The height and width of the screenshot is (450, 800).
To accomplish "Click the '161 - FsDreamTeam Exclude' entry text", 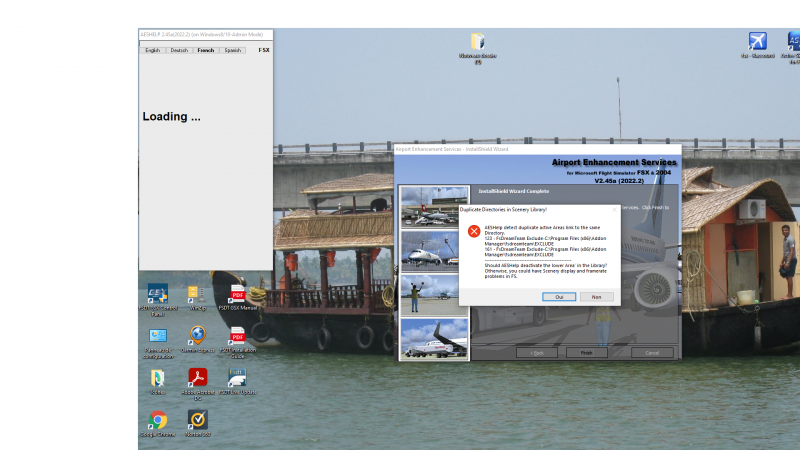I will tap(545, 252).
